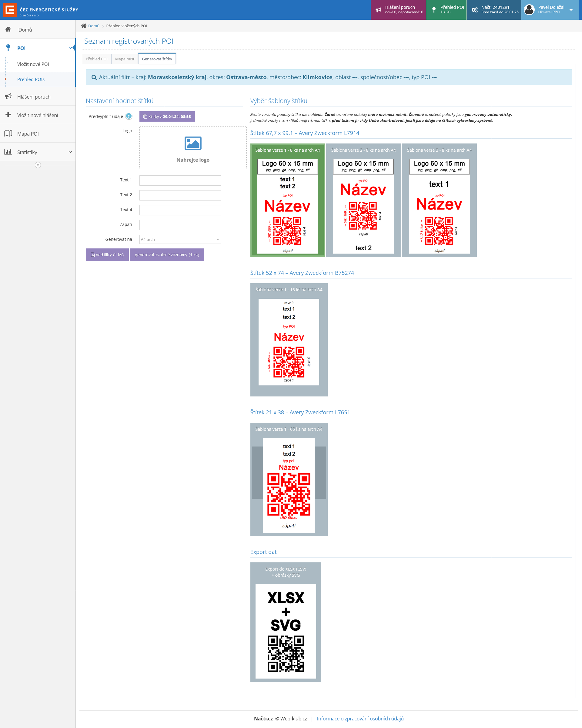Switch to the Přehled POI tab
The image size is (582, 728).
pos(96,59)
